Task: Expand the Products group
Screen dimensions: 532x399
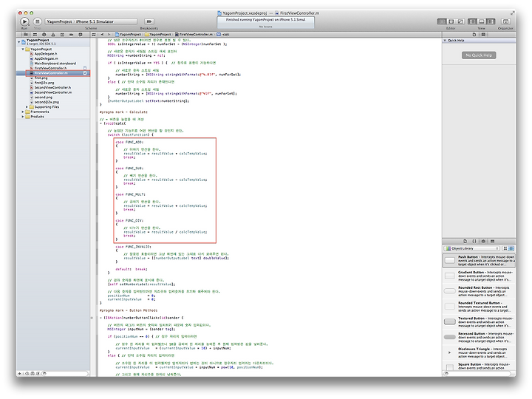Action: pyautogui.click(x=23, y=117)
